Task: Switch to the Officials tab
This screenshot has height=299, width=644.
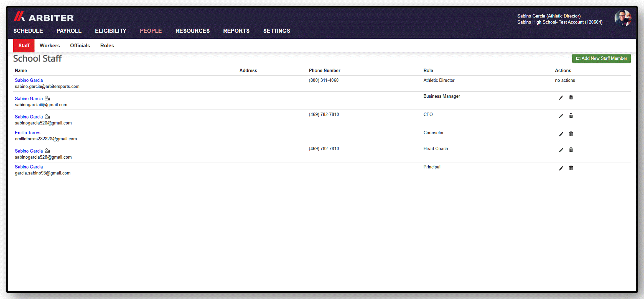Action: tap(80, 45)
